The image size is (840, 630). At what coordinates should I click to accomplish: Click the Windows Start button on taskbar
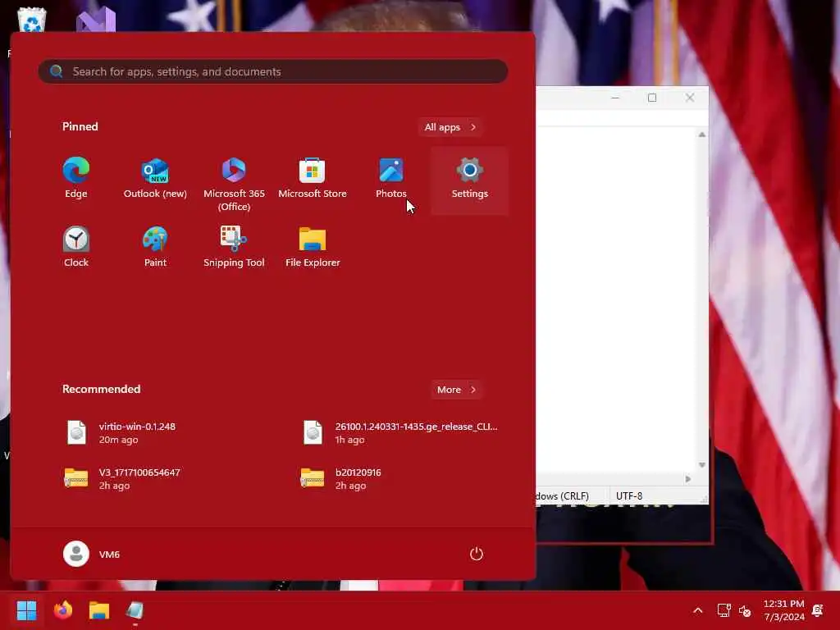[x=27, y=610]
